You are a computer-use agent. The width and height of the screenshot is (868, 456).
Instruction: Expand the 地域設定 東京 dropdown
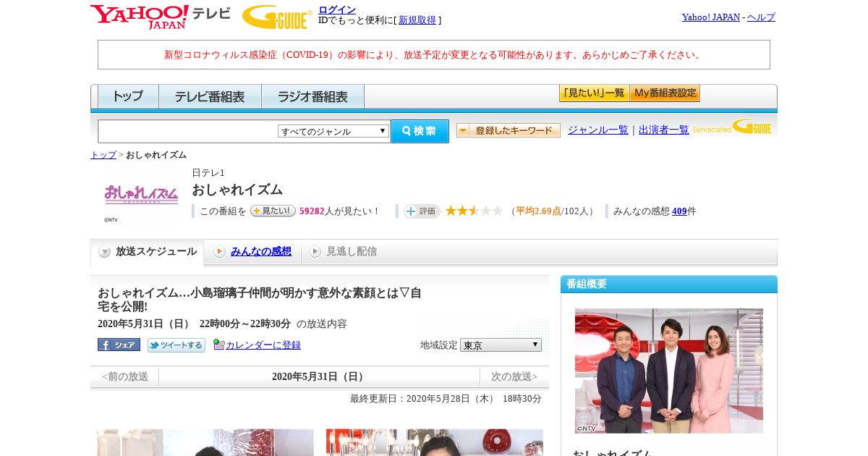501,345
